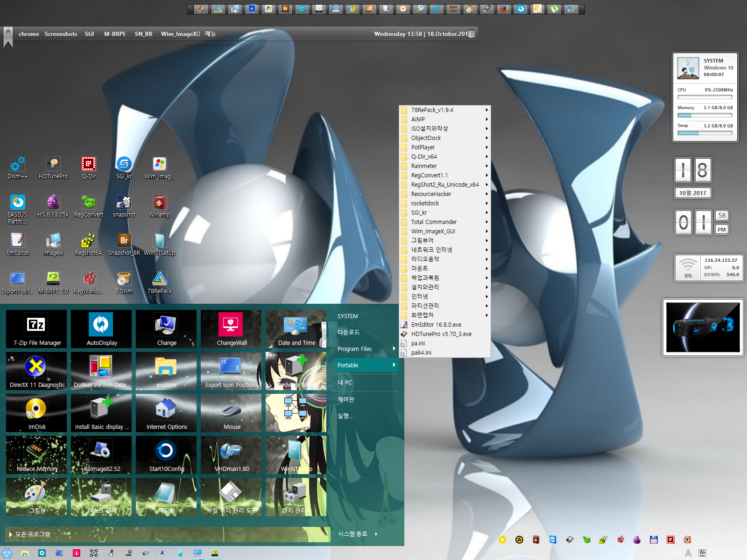Open Winamp from the desktop
The width and height of the screenshot is (747, 560).
(x=159, y=206)
